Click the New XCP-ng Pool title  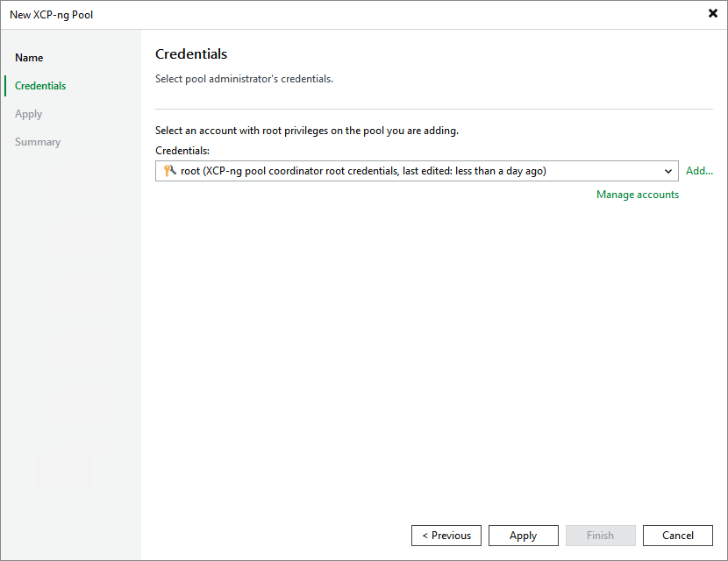coord(51,15)
